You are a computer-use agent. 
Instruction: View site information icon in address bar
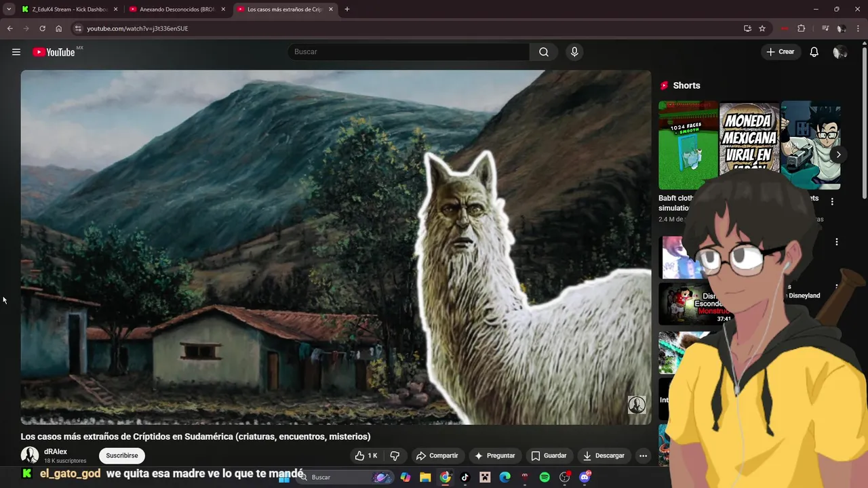click(78, 28)
